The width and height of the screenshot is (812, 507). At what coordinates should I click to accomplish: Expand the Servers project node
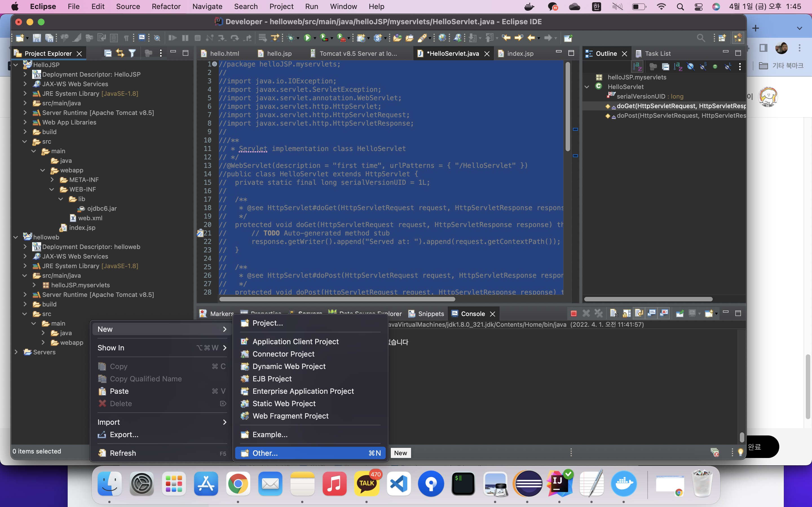pyautogui.click(x=16, y=352)
